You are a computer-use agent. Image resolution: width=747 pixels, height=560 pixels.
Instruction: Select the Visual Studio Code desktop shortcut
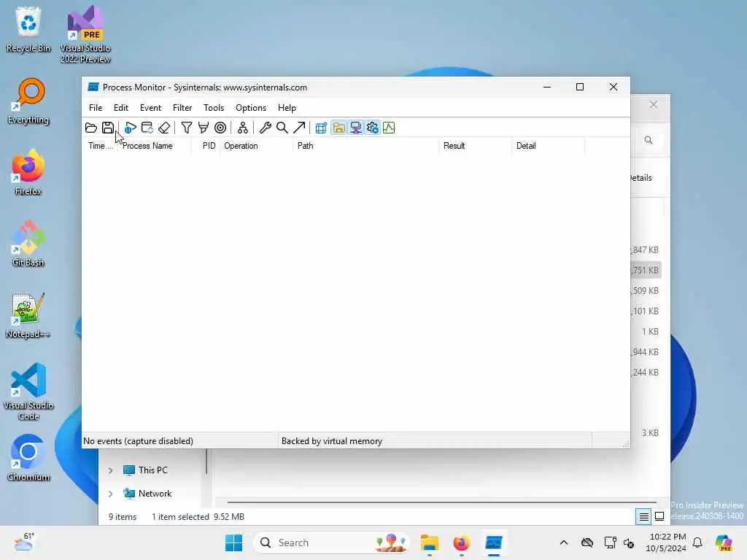coord(28,392)
